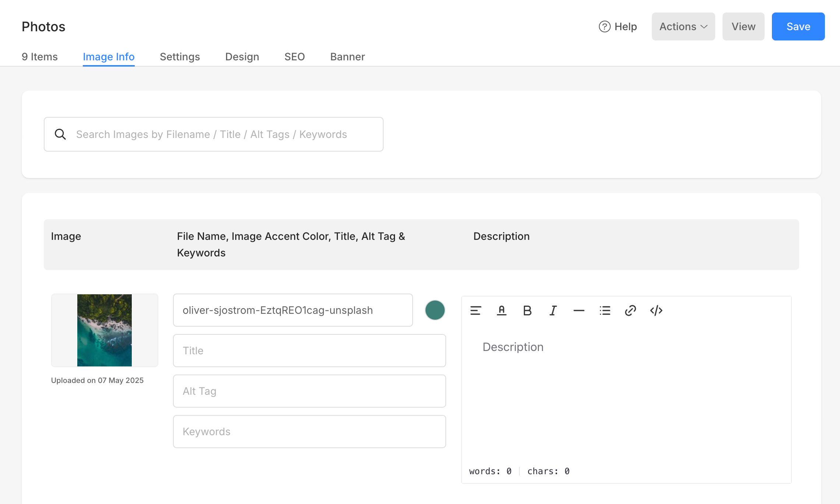The height and width of the screenshot is (504, 840).
Task: Go to the SEO tab
Action: coord(294,57)
